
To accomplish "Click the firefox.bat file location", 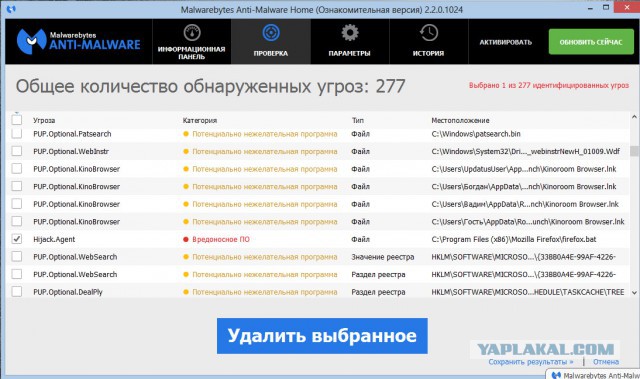I will click(513, 239).
